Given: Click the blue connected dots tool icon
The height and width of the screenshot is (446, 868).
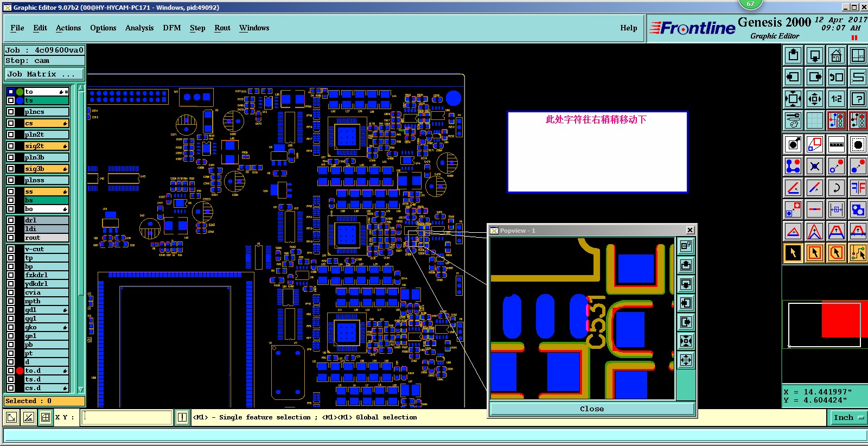Looking at the screenshot, I should 793,166.
